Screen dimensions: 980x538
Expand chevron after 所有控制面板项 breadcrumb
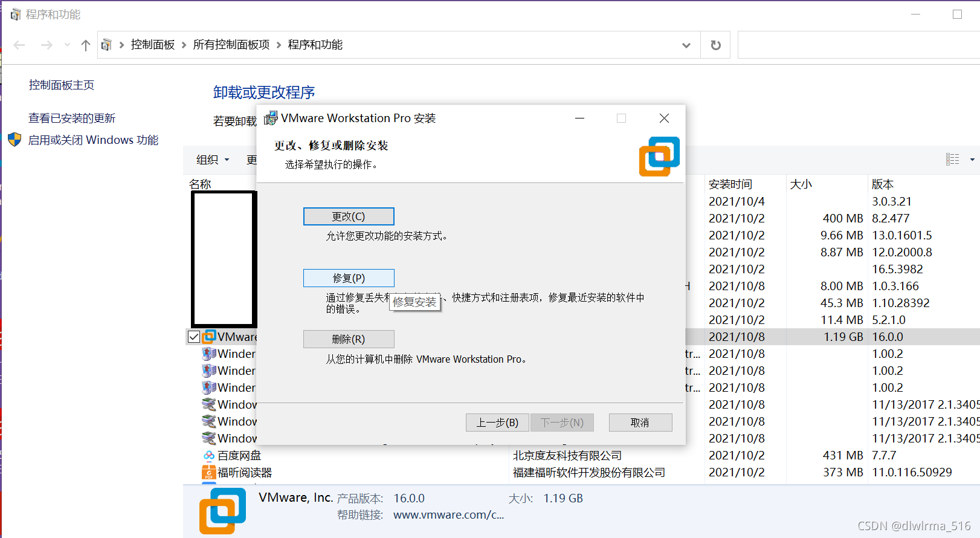tap(279, 45)
